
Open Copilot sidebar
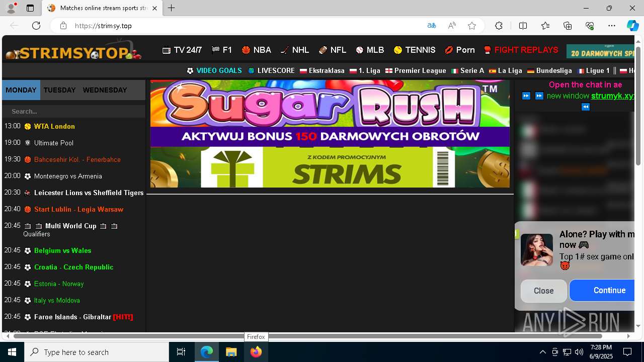(632, 26)
